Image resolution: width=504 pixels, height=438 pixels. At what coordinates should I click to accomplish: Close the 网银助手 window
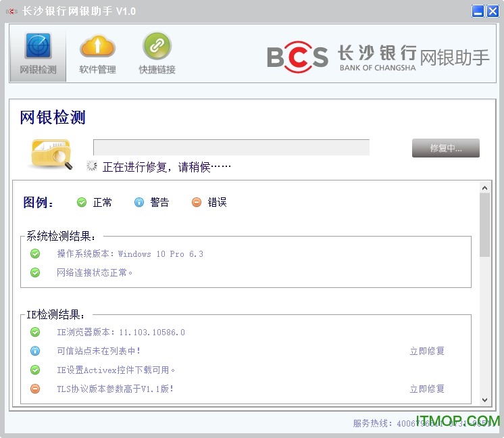[493, 11]
